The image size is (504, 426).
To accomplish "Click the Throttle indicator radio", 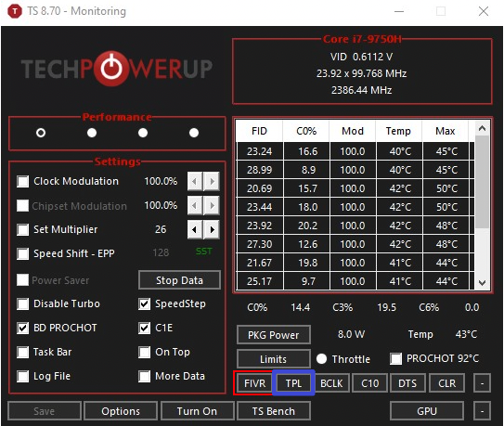I will pyautogui.click(x=321, y=358).
